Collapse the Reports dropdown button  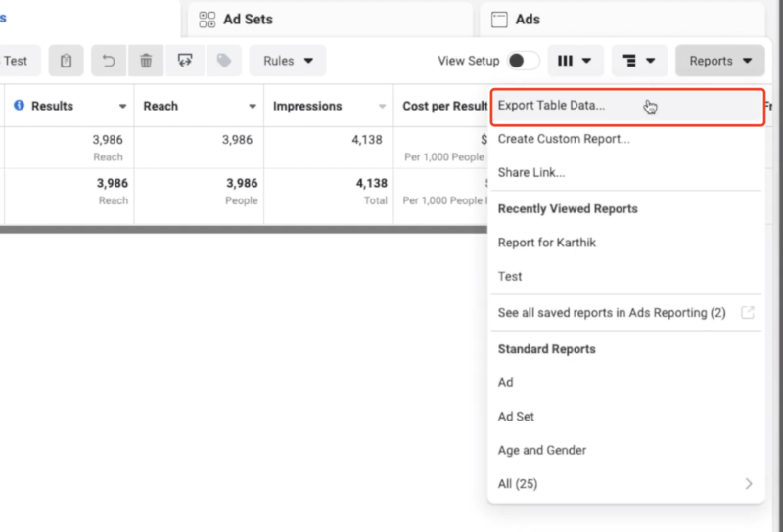click(720, 61)
